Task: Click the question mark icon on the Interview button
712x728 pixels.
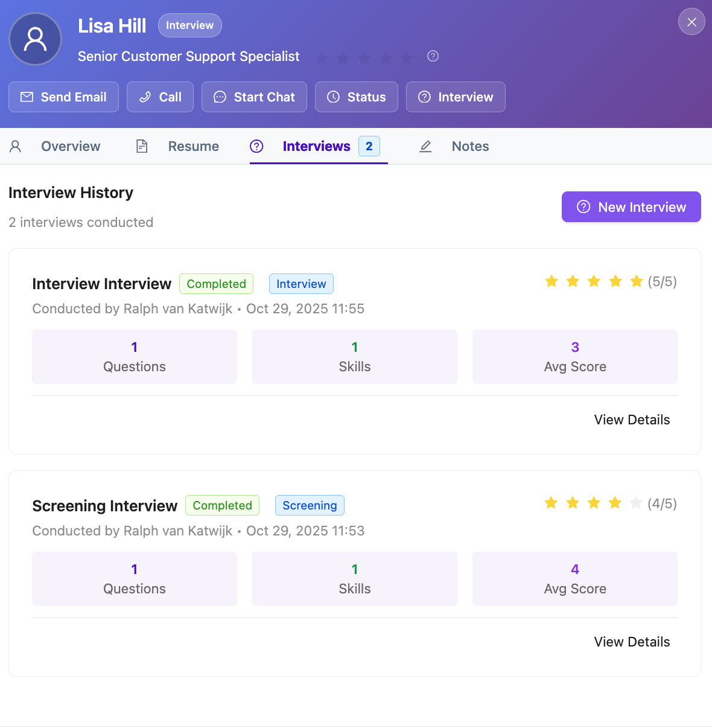Action: click(x=425, y=97)
